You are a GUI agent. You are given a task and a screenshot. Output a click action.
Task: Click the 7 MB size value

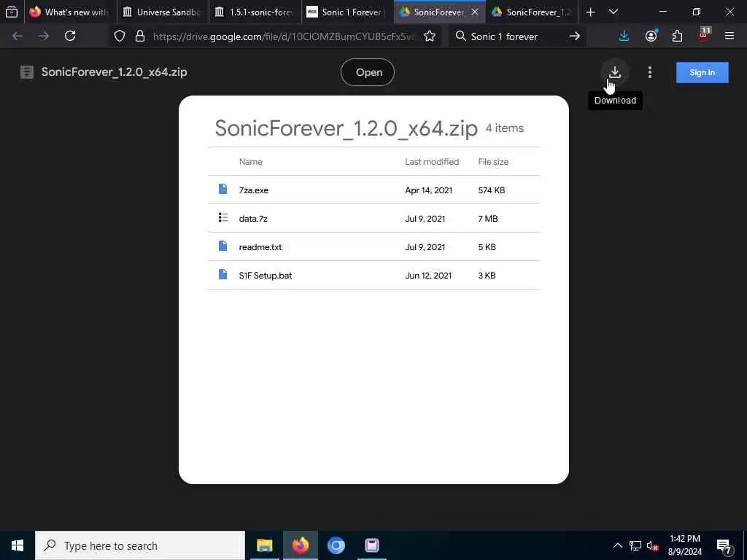tap(488, 219)
